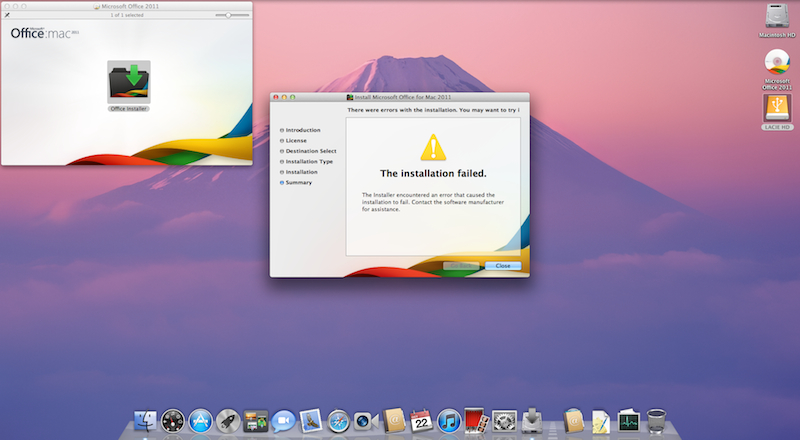Open Mail stamp icon in dock
800x440 pixels.
click(311, 421)
